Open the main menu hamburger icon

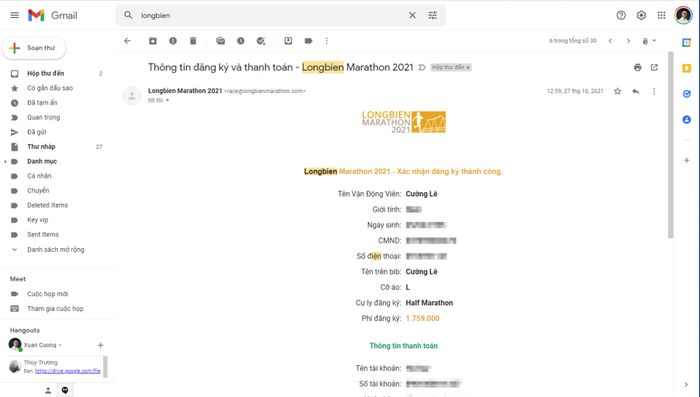click(14, 15)
